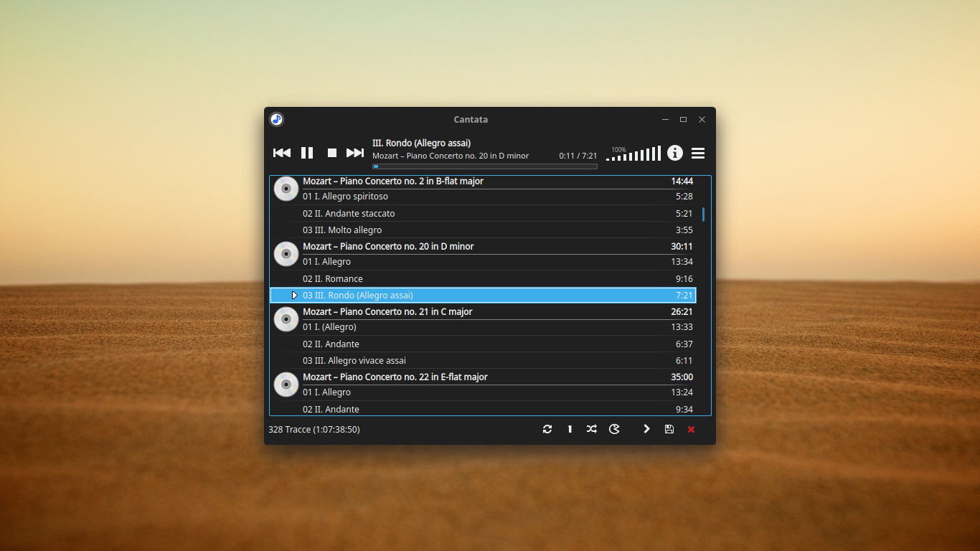Click the Cantata app icon in the title bar

click(277, 119)
